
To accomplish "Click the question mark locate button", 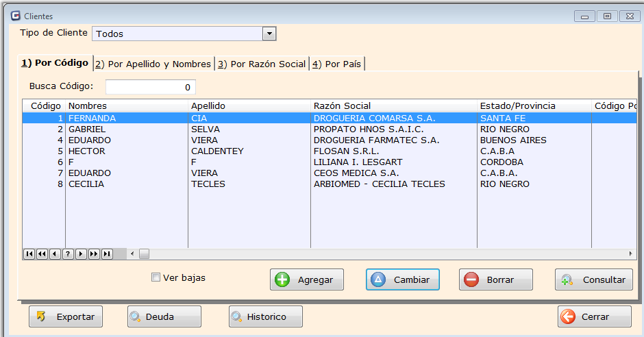I will [x=68, y=254].
